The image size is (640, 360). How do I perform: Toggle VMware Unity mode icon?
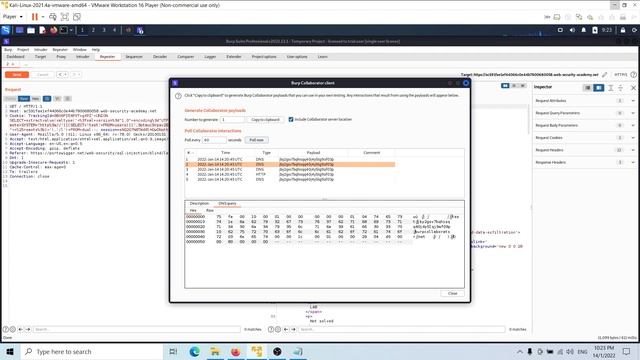[77, 17]
